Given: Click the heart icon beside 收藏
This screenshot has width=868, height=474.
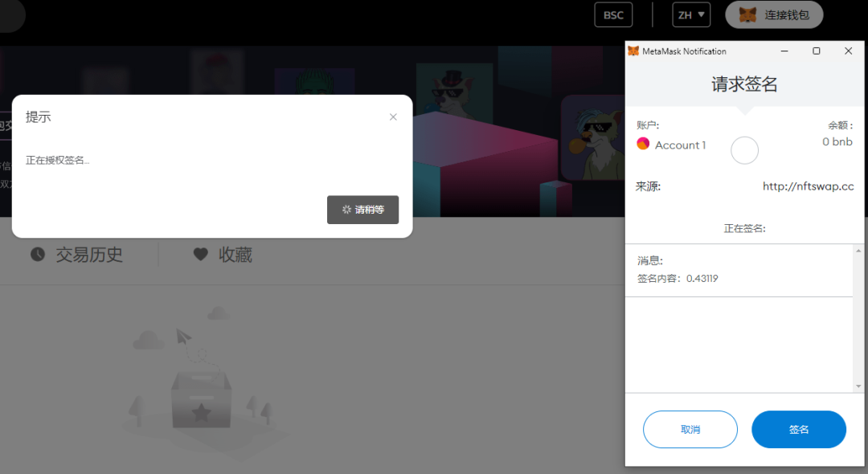Looking at the screenshot, I should coord(201,255).
